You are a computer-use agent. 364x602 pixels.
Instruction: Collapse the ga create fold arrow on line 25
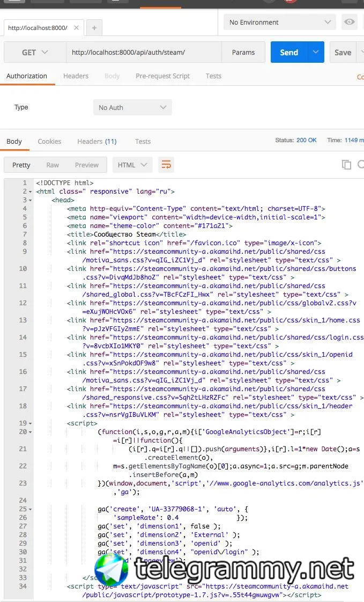(x=31, y=509)
